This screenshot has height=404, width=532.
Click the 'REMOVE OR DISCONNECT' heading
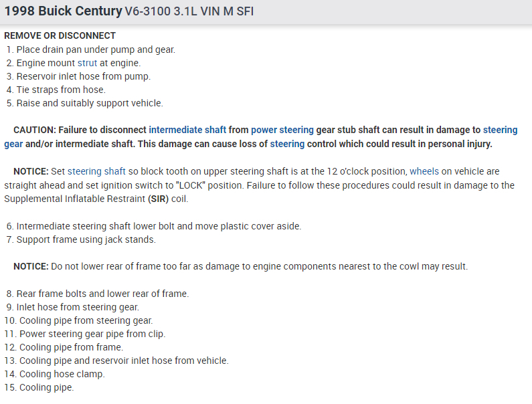[x=60, y=35]
